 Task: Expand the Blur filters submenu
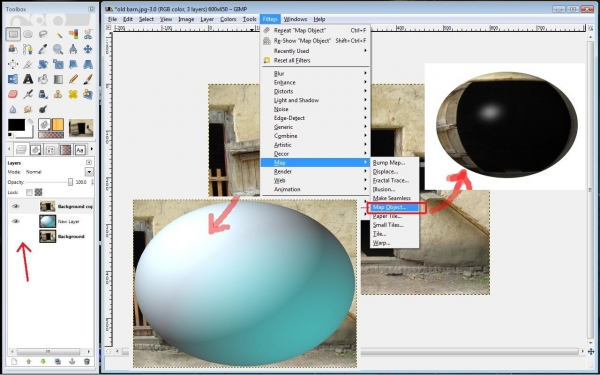point(315,73)
